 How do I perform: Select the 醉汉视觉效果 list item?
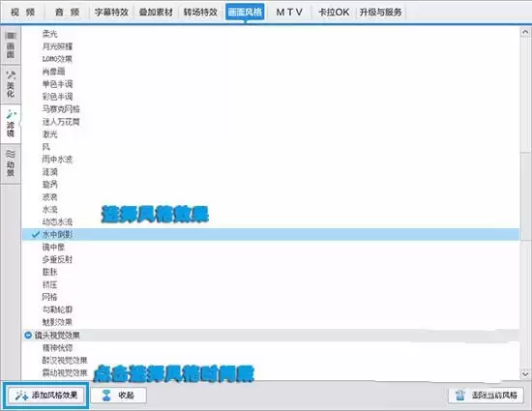point(65,361)
